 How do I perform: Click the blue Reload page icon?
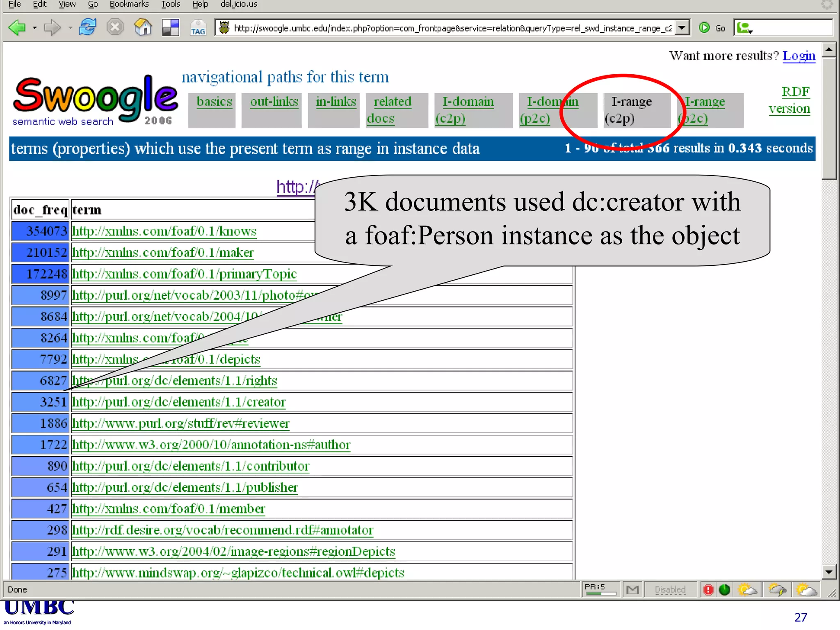[x=87, y=27]
